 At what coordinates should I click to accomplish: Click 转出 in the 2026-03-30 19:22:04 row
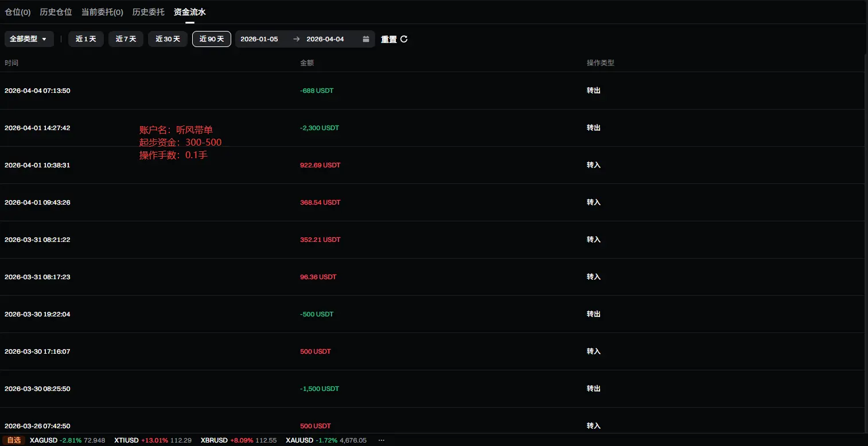point(594,314)
